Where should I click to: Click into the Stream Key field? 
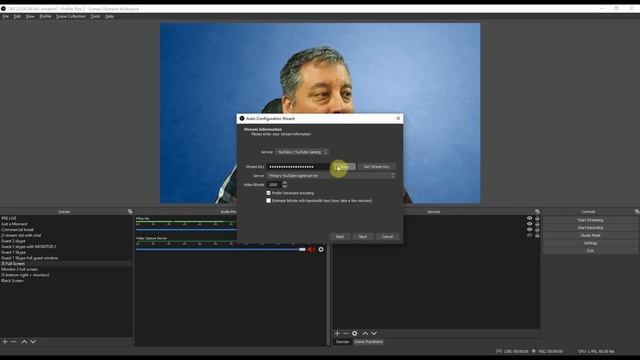(299, 167)
